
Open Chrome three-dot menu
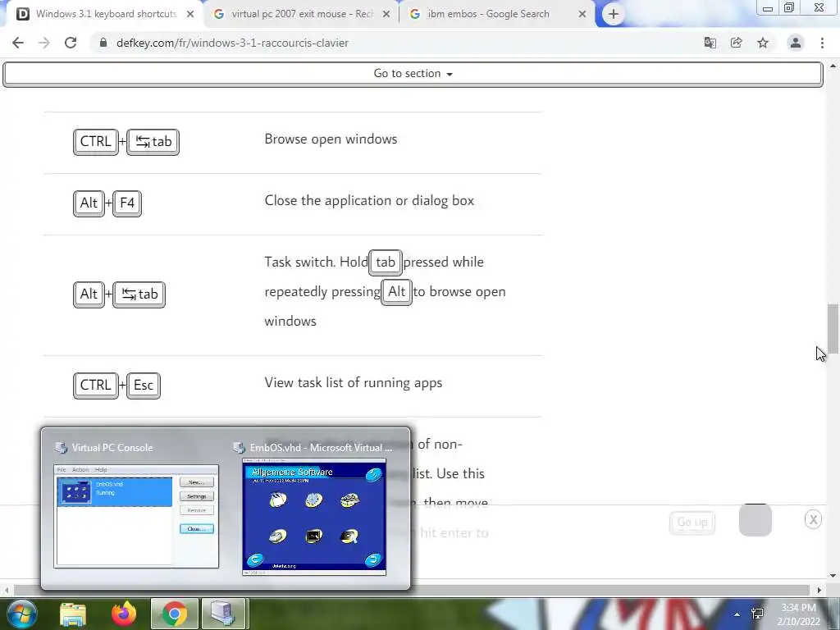pos(822,43)
